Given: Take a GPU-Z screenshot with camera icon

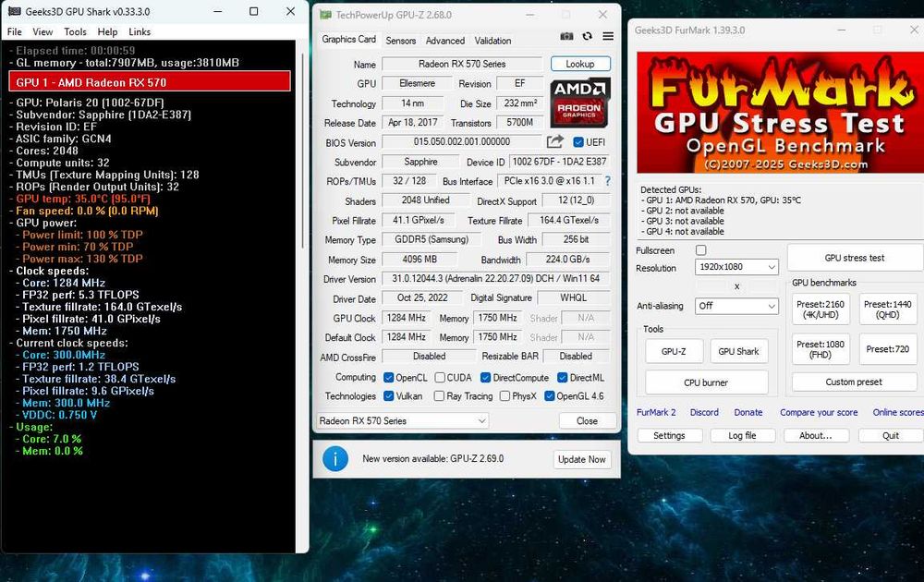Looking at the screenshot, I should click(566, 37).
